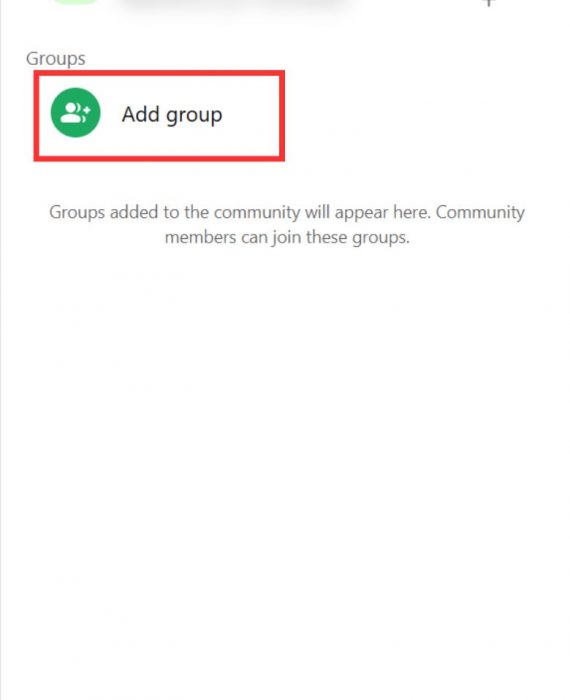570x700 pixels.
Task: Click the word 'Groups' starting the description
Action: [x=77, y=212]
